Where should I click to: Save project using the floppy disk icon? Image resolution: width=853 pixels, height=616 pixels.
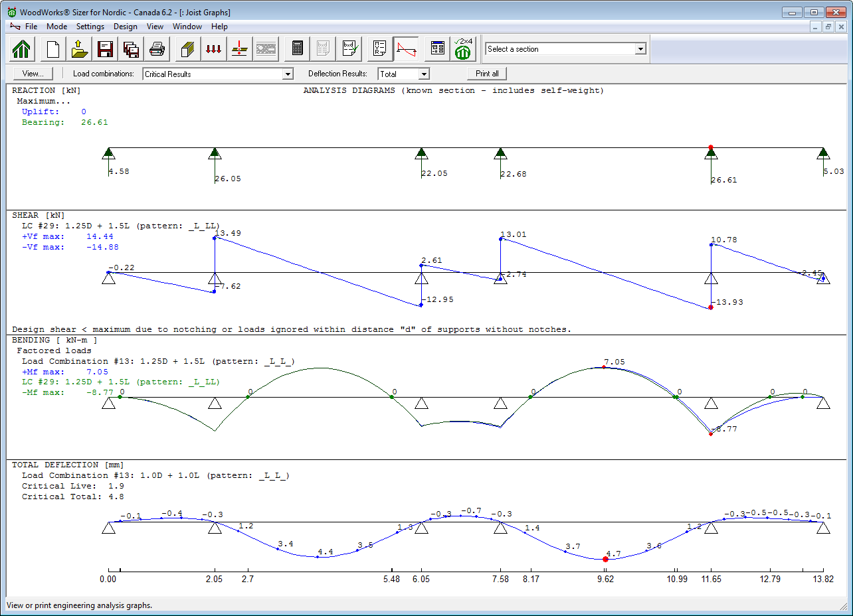click(x=105, y=49)
